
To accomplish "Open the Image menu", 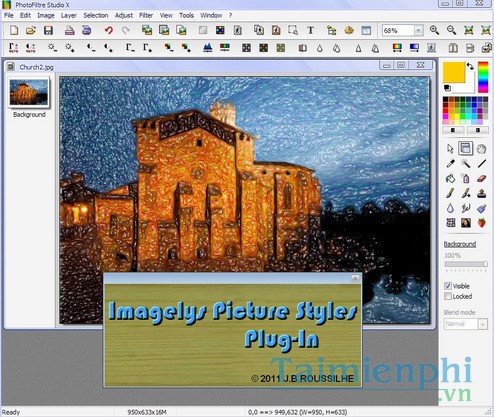I will coord(46,15).
